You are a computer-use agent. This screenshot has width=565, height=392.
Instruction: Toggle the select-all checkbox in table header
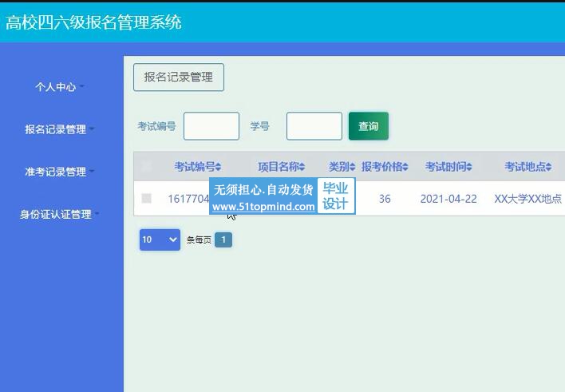146,166
